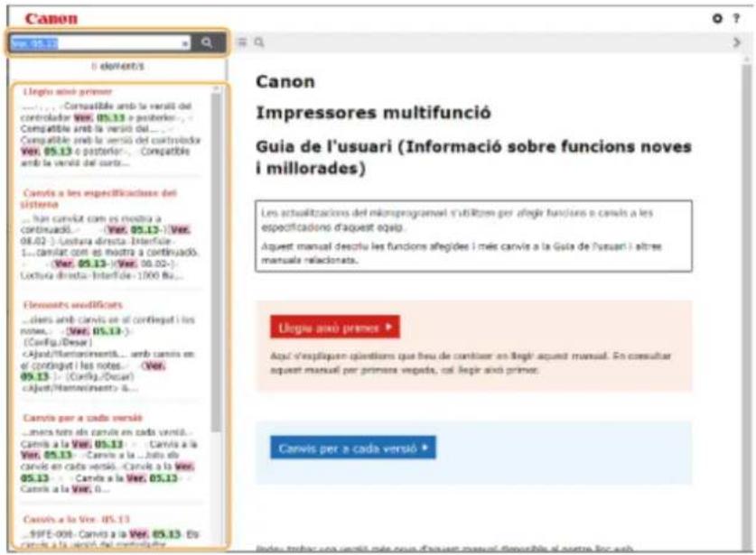Open the settings gear icon
This screenshot has width=756, height=555.
point(717,18)
